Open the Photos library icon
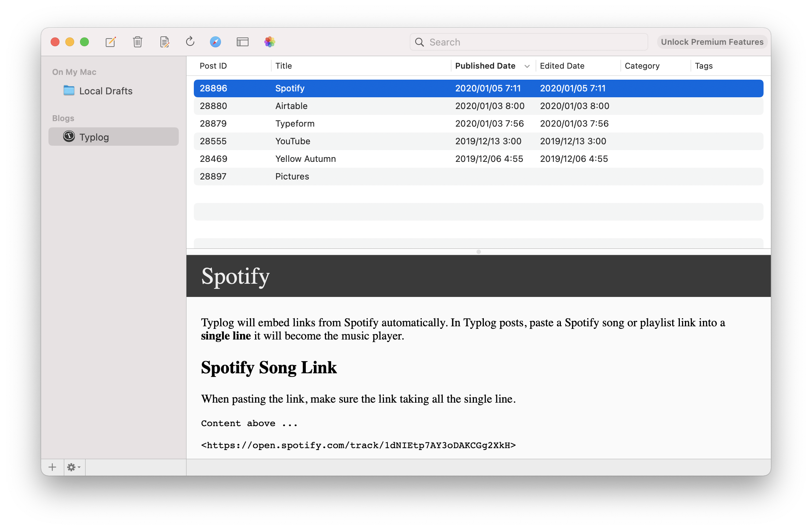Image resolution: width=812 pixels, height=530 pixels. 270,42
